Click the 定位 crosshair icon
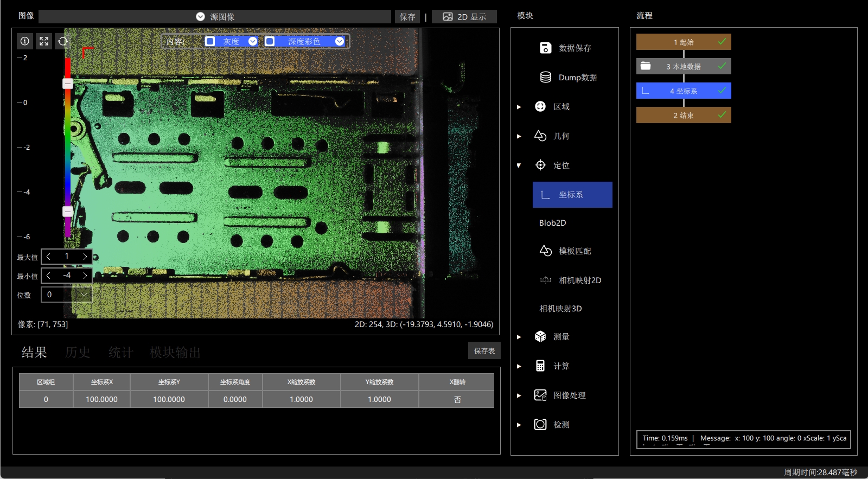The height and width of the screenshot is (479, 868). click(540, 165)
